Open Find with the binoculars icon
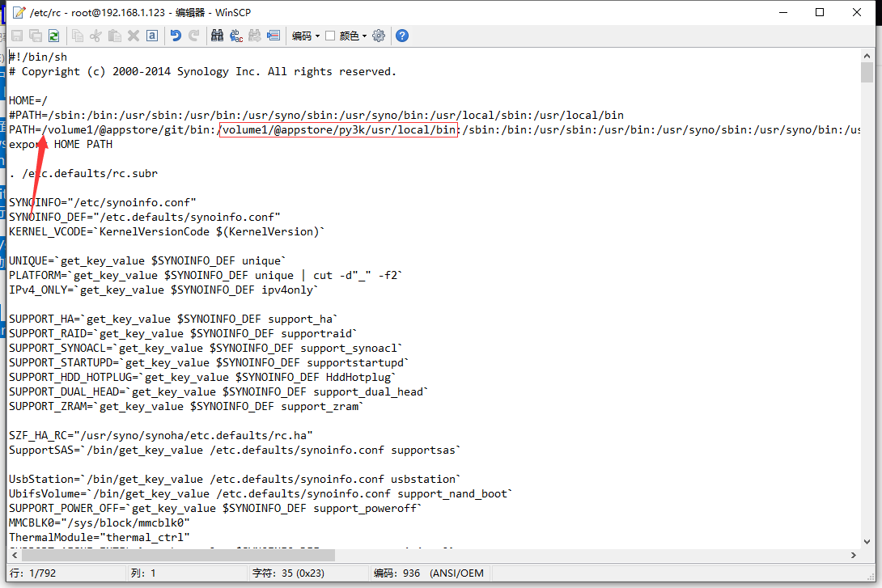The width and height of the screenshot is (882, 588). (217, 36)
